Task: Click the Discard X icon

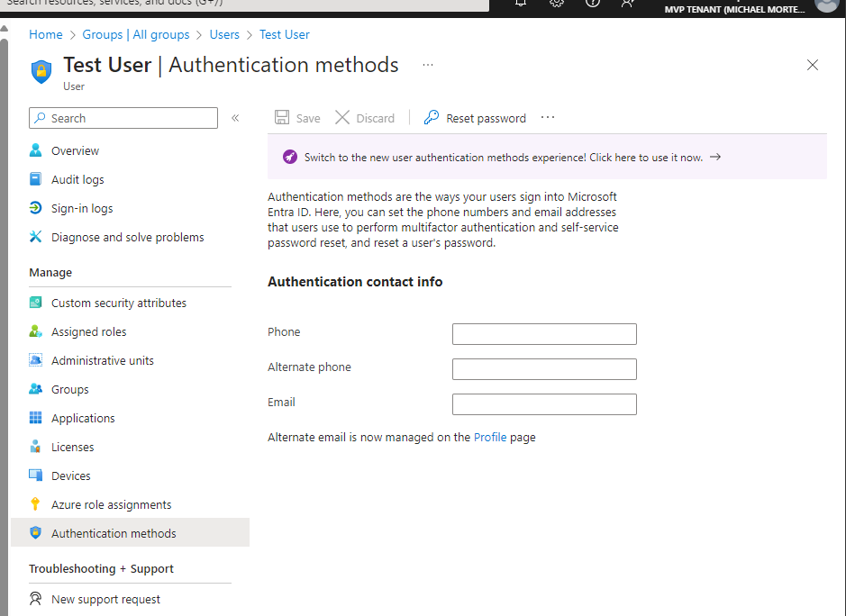Action: tap(342, 118)
